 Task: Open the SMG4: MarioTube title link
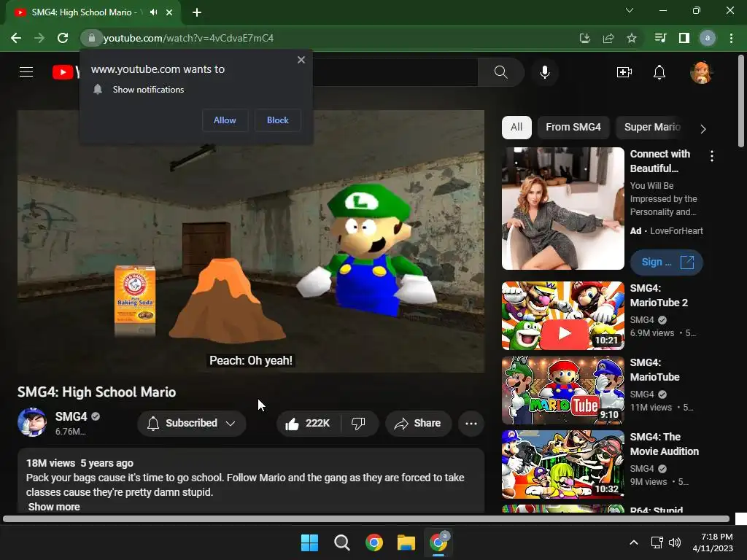click(x=655, y=370)
